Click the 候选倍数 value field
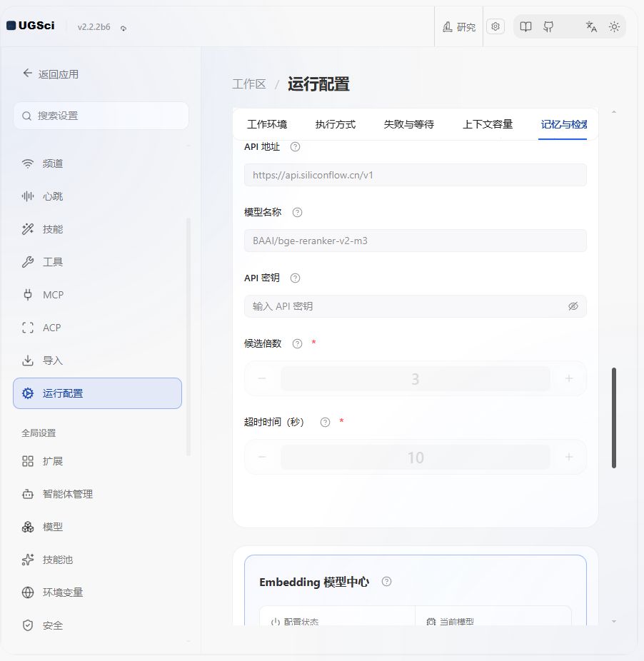The height and width of the screenshot is (661, 644). (416, 378)
